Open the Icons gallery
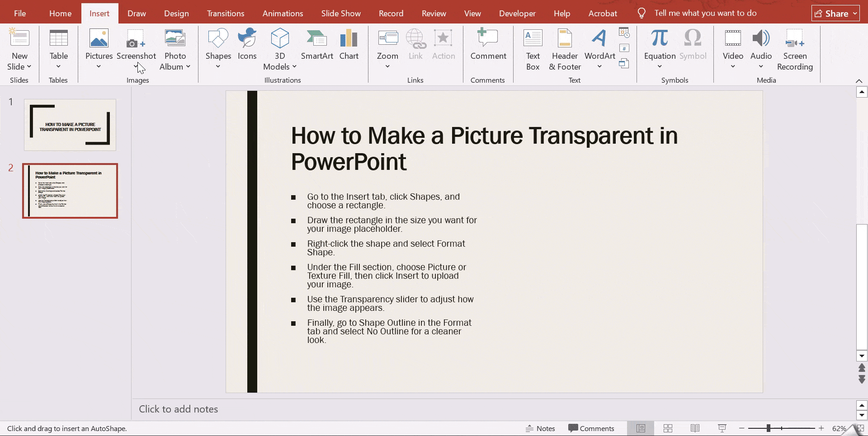The height and width of the screenshot is (436, 868). point(247,44)
